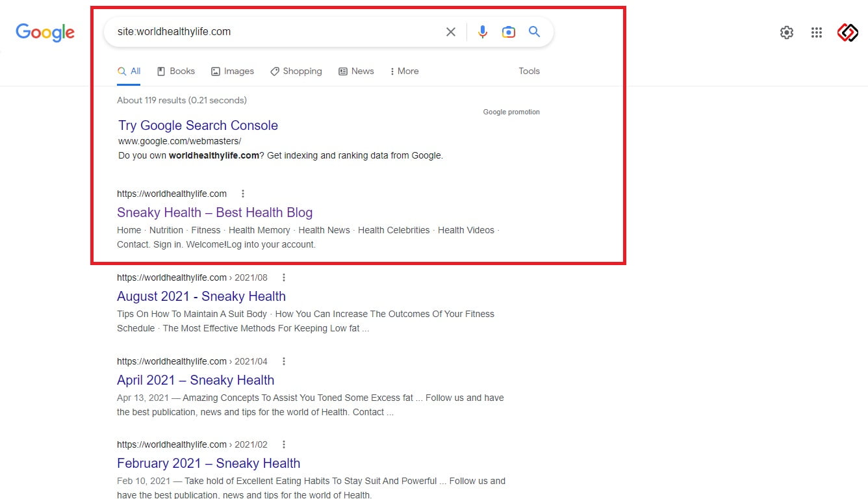Image resolution: width=868 pixels, height=499 pixels.
Task: Open three-dot menu for the 2021/08 result
Action: pos(284,277)
